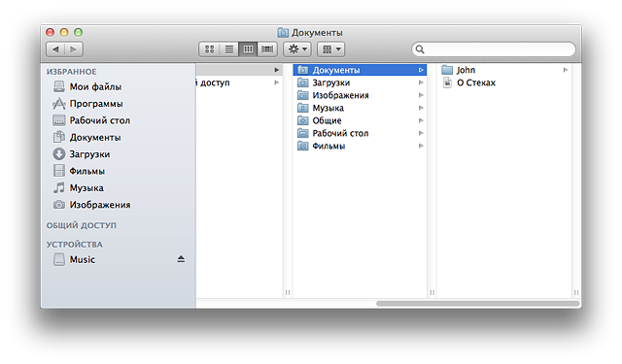
Task: Zoom the Finder window with green button
Action: coord(78,32)
